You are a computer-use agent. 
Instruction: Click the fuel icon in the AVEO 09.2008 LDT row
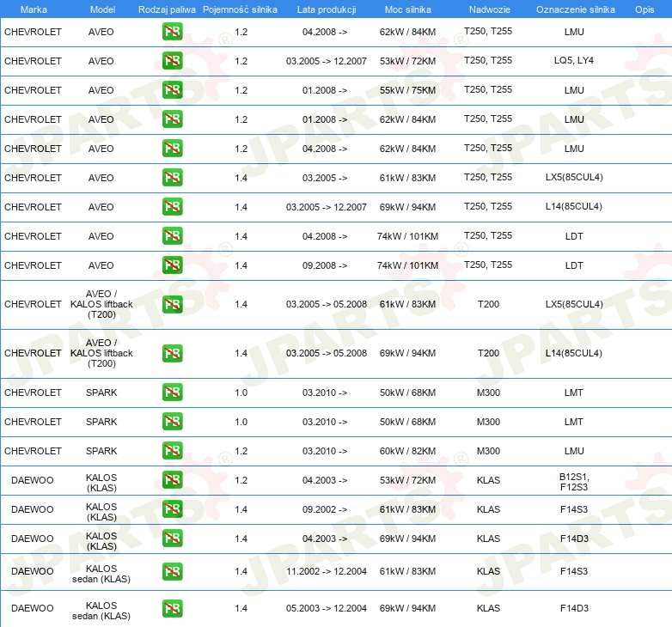(172, 265)
